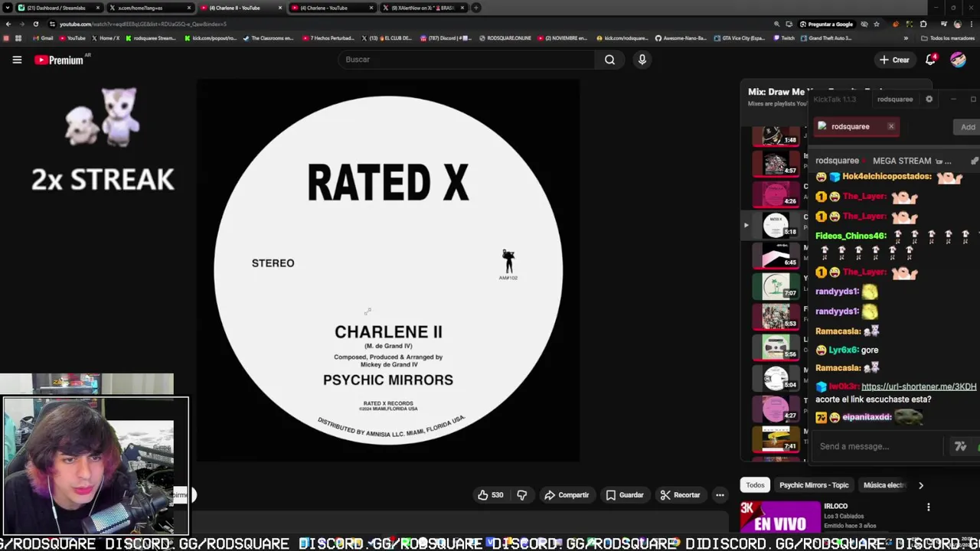Reload the page in browser toolbar
This screenshot has height=551, width=980.
point(35,24)
